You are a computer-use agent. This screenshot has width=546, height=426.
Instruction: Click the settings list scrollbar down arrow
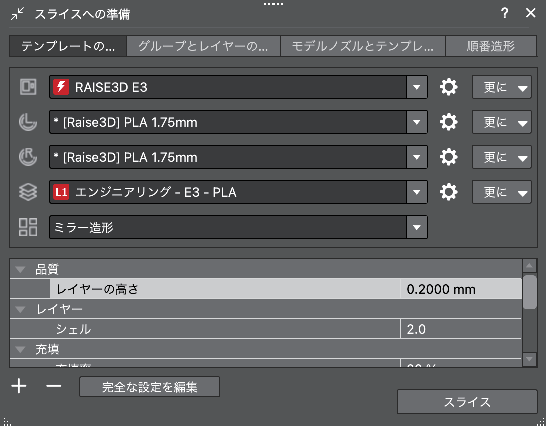tap(530, 359)
